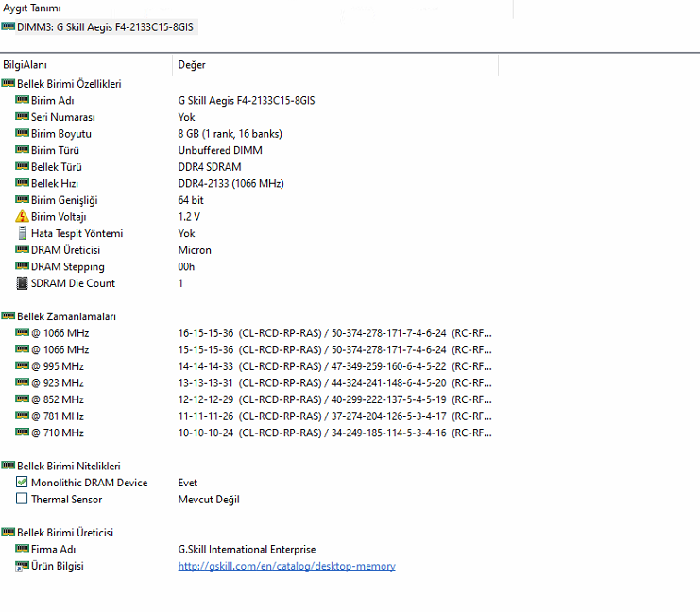Click the icon beside DRAM Üreticisi
The height and width of the screenshot is (612, 700).
tap(22, 249)
